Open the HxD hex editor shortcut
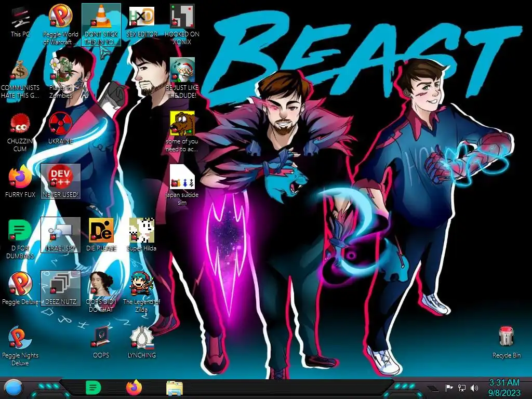The image size is (532, 399). coord(141,21)
